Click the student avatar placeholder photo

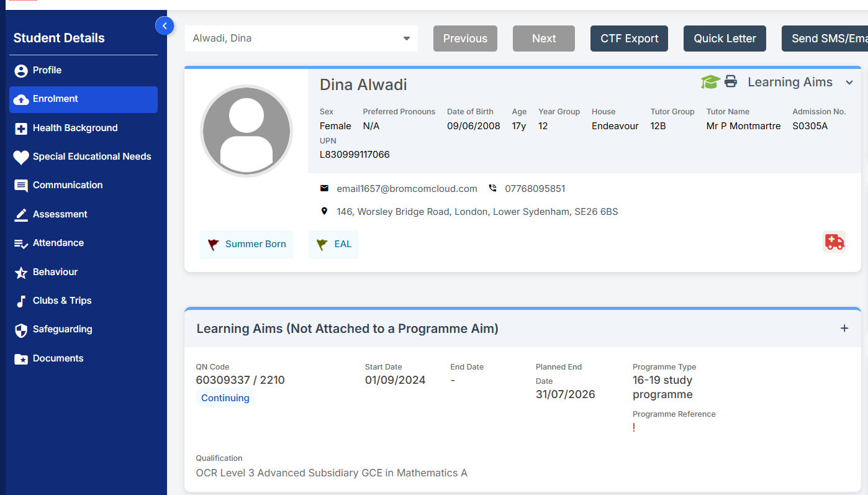(x=246, y=131)
